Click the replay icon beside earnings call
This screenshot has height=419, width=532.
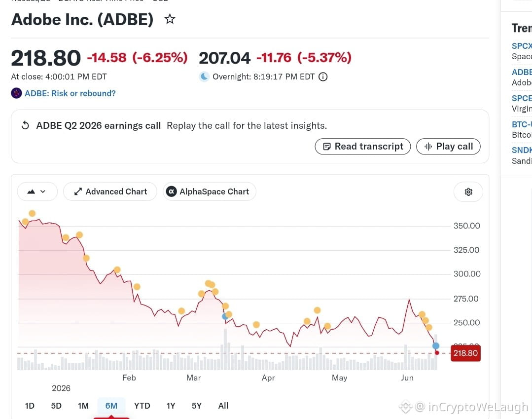point(25,126)
